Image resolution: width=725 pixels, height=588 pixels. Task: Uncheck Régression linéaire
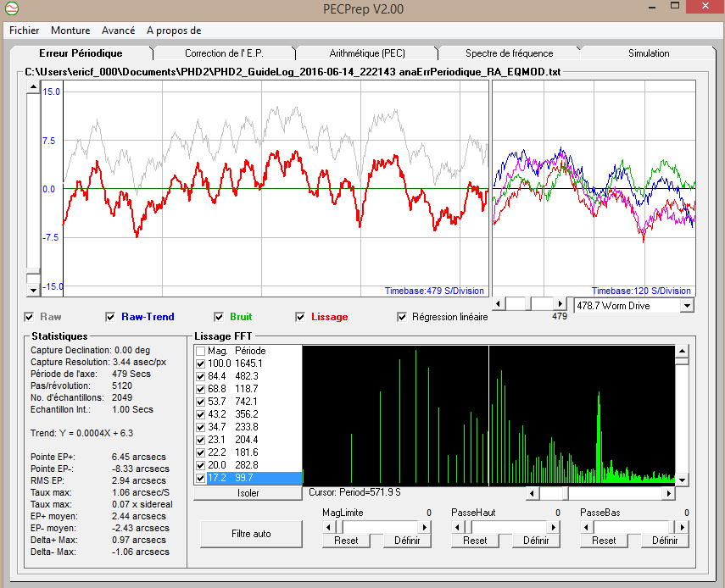pos(402,317)
